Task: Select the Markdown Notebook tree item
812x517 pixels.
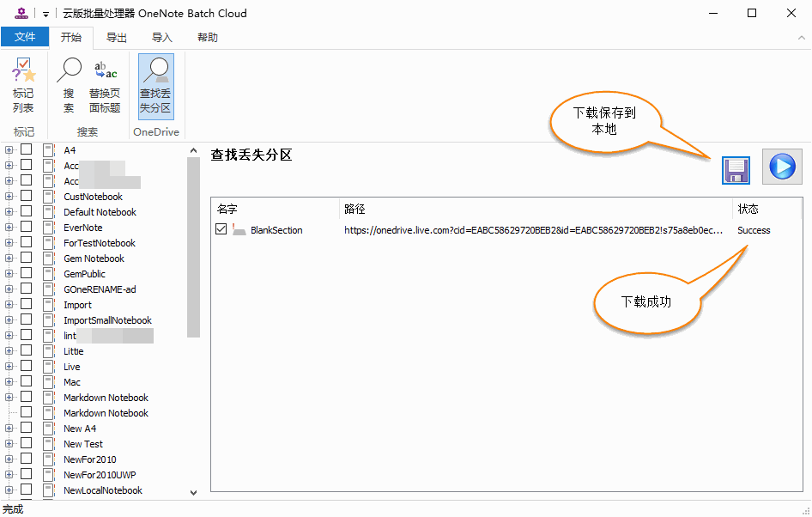Action: click(106, 398)
